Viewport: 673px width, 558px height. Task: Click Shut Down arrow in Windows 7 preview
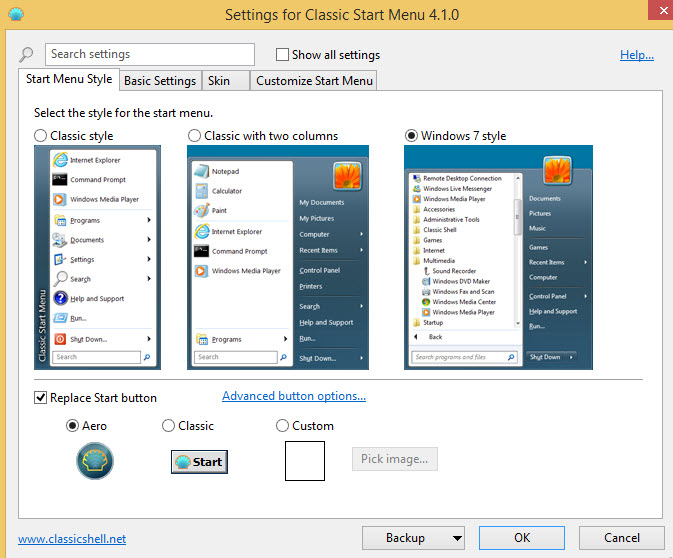571,357
